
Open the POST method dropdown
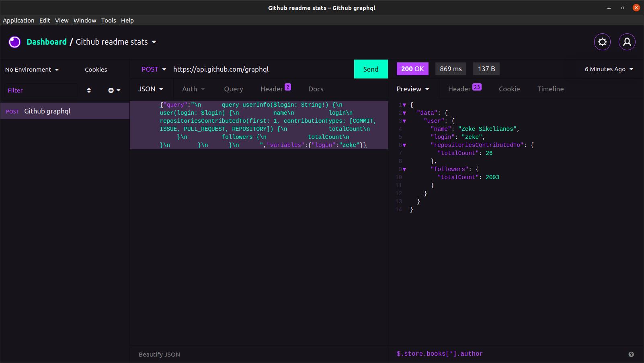(153, 69)
